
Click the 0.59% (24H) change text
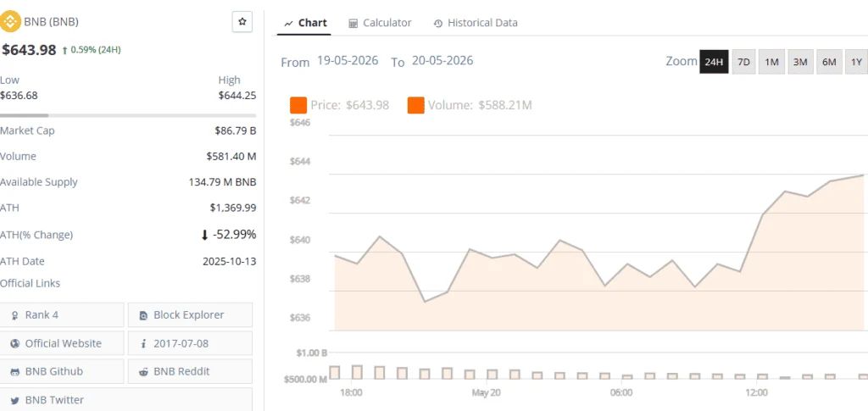(96, 50)
